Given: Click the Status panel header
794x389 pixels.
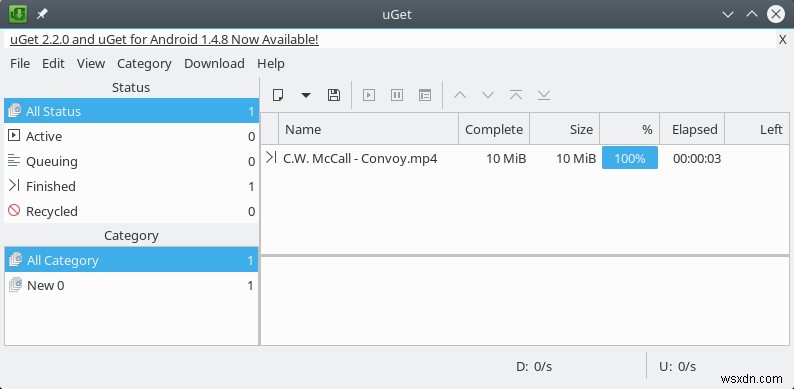Looking at the screenshot, I should click(x=131, y=87).
